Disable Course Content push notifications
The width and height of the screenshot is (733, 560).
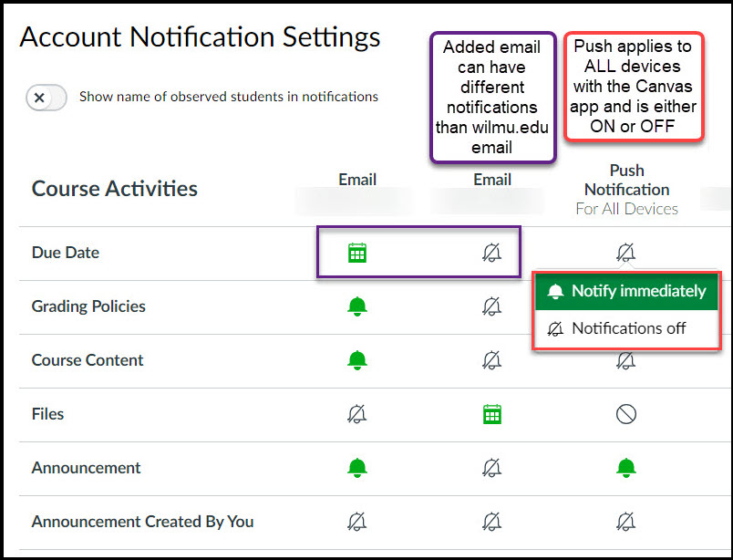tap(626, 360)
